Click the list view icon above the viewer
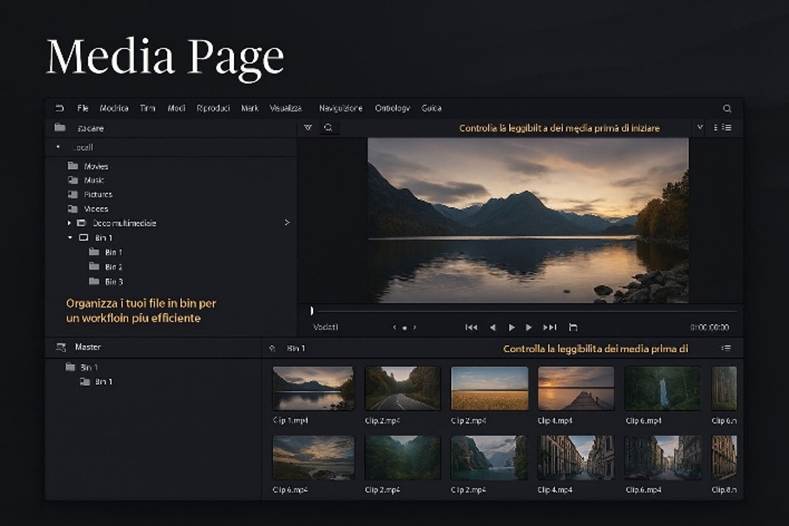Viewport: 789px width, 526px height. coord(727,128)
